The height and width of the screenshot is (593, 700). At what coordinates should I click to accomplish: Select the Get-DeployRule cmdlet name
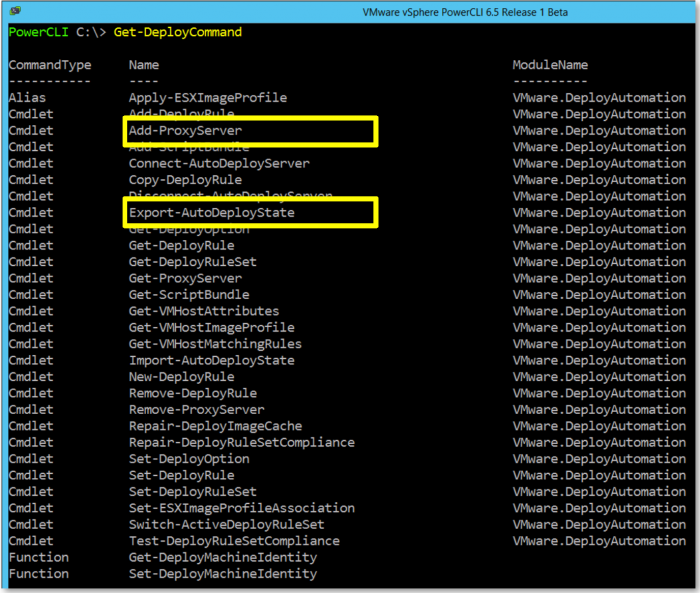(182, 246)
